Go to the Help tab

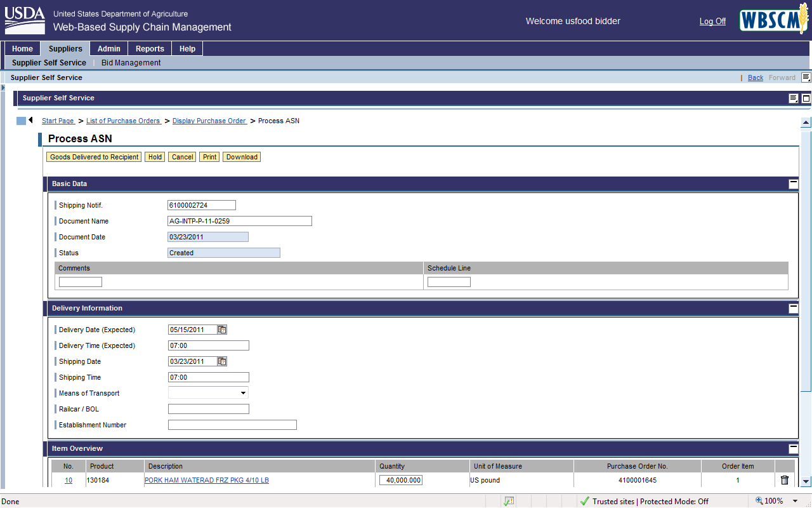[187, 49]
